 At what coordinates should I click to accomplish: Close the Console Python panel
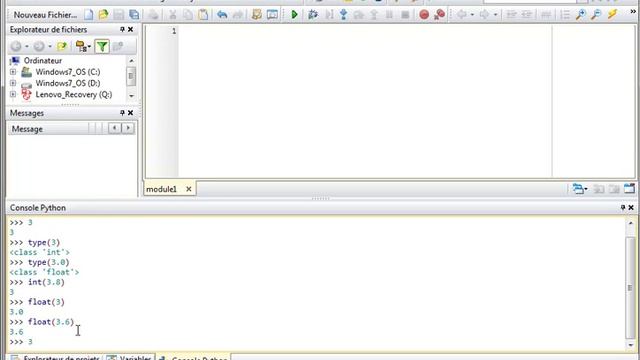pyautogui.click(x=631, y=208)
